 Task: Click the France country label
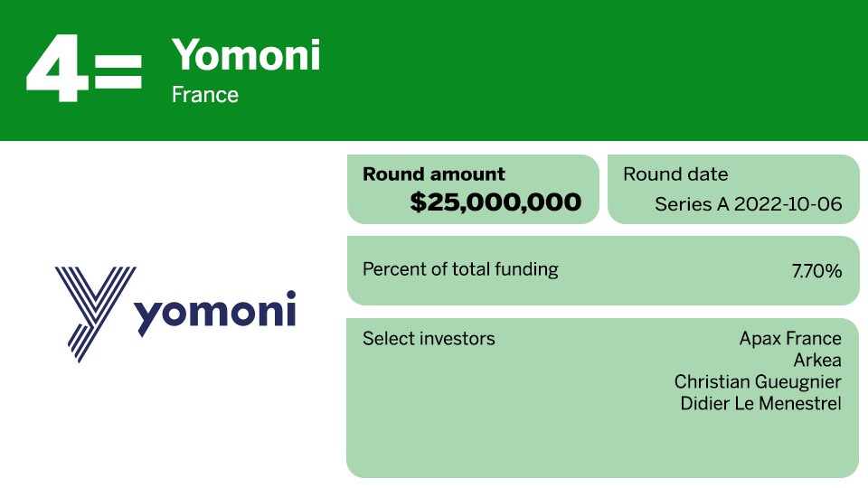pos(205,95)
